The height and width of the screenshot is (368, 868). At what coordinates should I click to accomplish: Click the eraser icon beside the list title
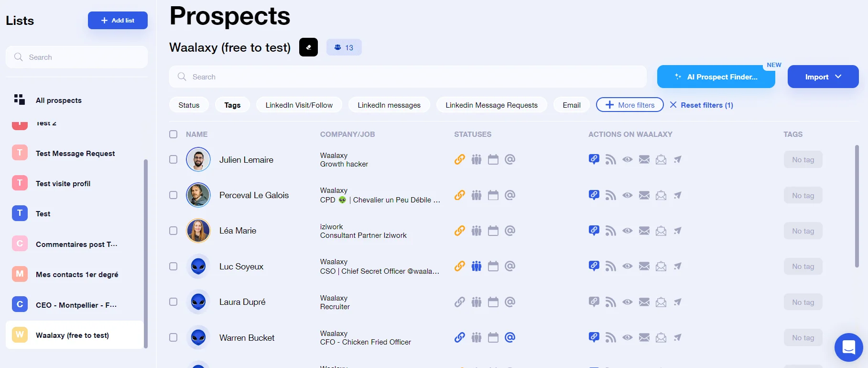(308, 47)
